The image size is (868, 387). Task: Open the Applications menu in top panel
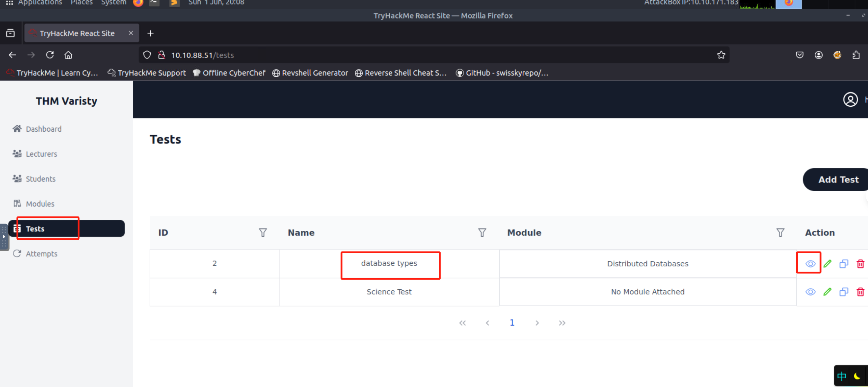39,3
